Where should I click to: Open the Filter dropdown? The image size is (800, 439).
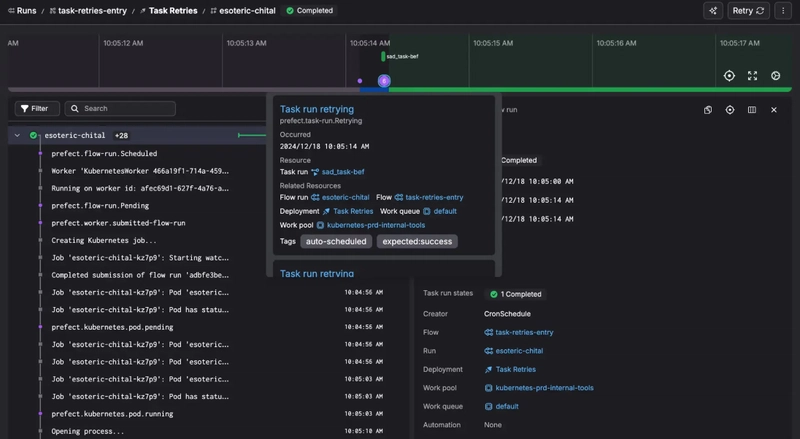click(37, 108)
